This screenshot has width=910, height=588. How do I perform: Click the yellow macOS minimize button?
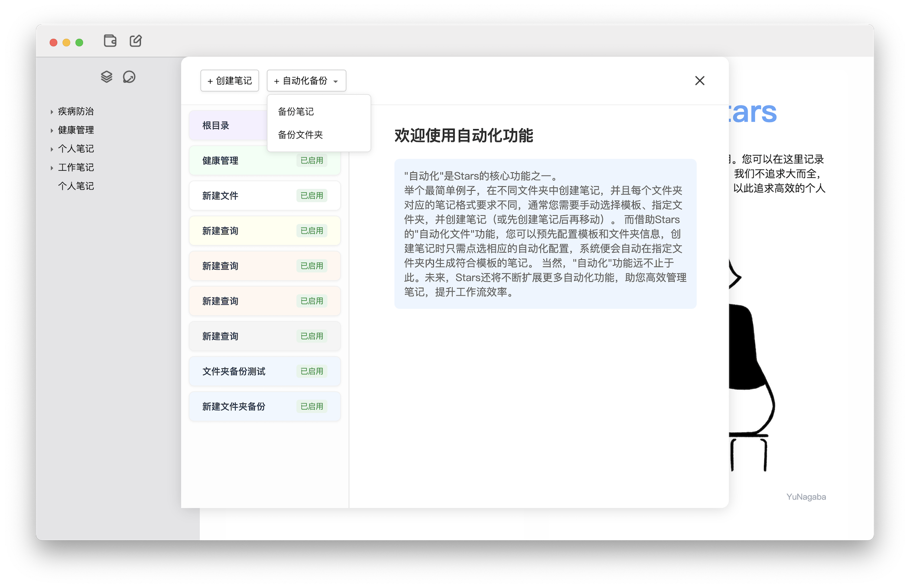pos(66,42)
